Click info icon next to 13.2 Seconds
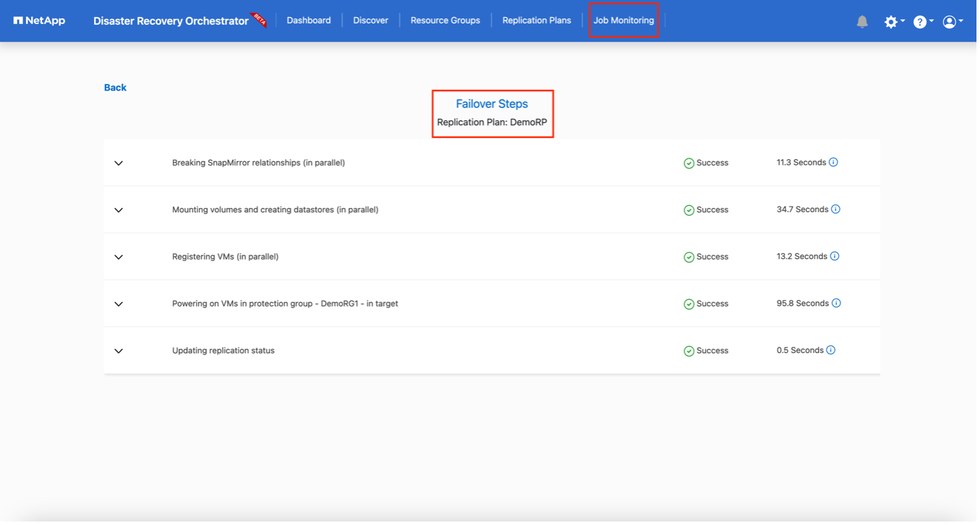 pyautogui.click(x=835, y=256)
